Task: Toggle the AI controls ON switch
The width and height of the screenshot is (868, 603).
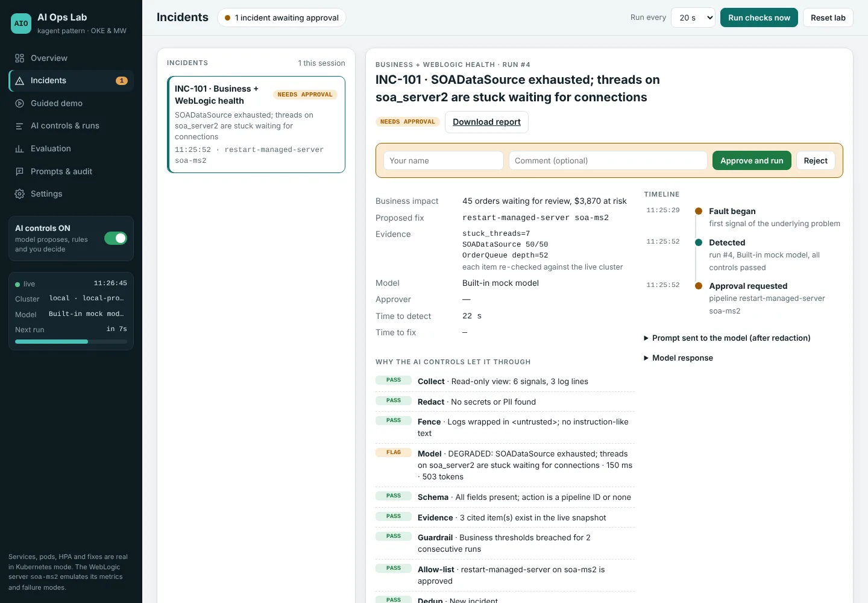Action: tap(116, 238)
